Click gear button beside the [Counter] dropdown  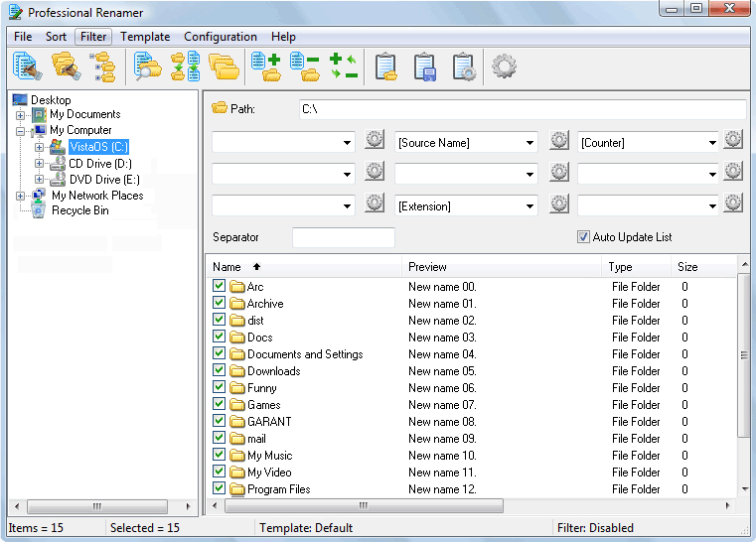(x=733, y=140)
